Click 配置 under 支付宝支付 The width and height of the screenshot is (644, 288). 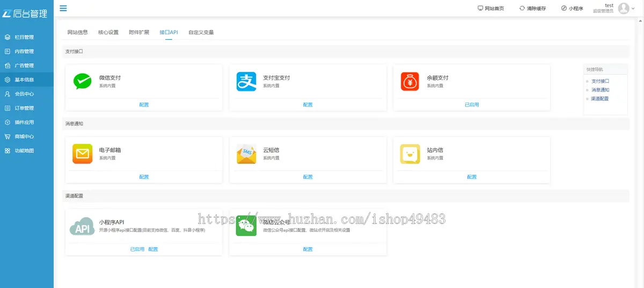308,105
